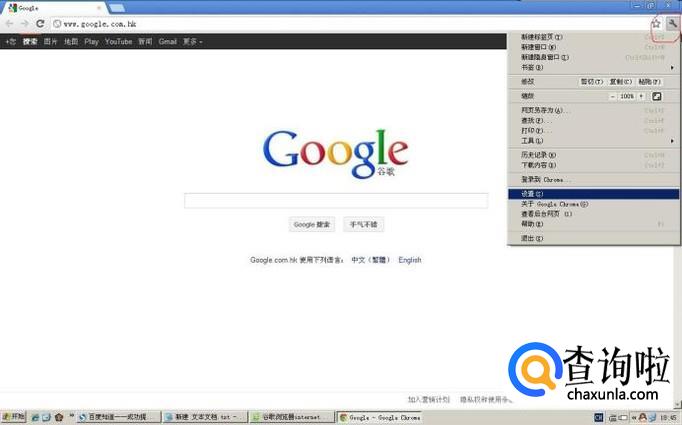This screenshot has width=682, height=425.
Task: Decrease zoom with the minus button
Action: [612, 96]
